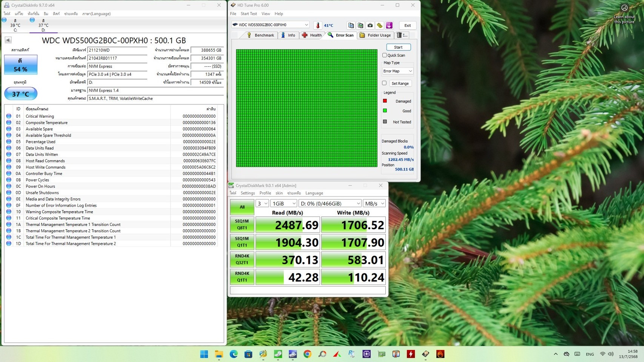Click the serial number field 21043R801117
The height and width of the screenshot is (362, 644).
pos(117,58)
